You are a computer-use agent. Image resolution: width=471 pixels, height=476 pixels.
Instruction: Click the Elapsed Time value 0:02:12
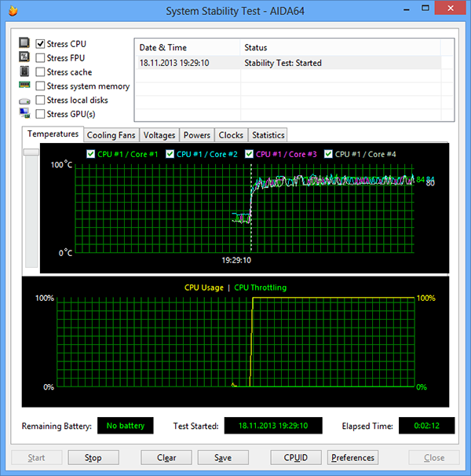click(427, 426)
